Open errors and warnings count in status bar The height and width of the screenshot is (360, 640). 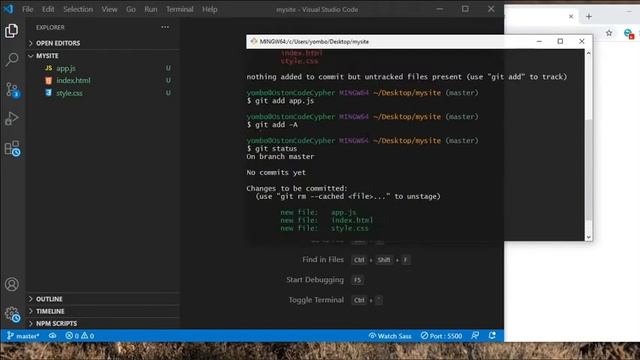pyautogui.click(x=80, y=336)
